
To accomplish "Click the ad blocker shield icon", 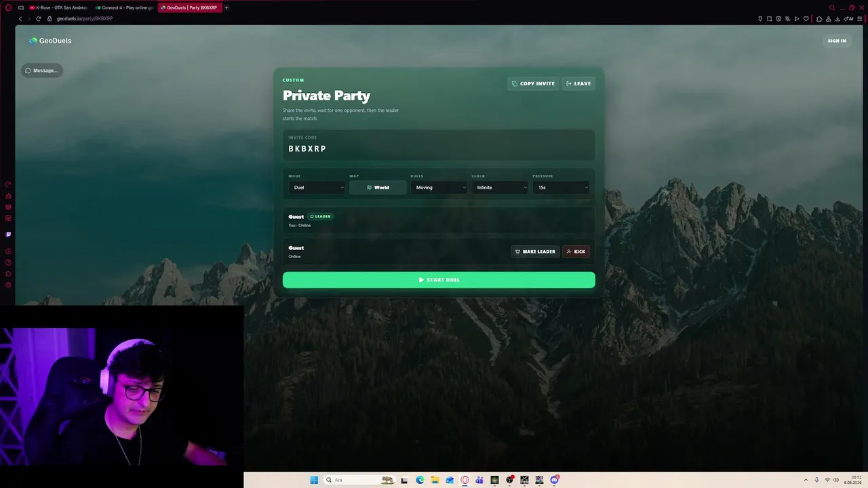I will (x=778, y=18).
